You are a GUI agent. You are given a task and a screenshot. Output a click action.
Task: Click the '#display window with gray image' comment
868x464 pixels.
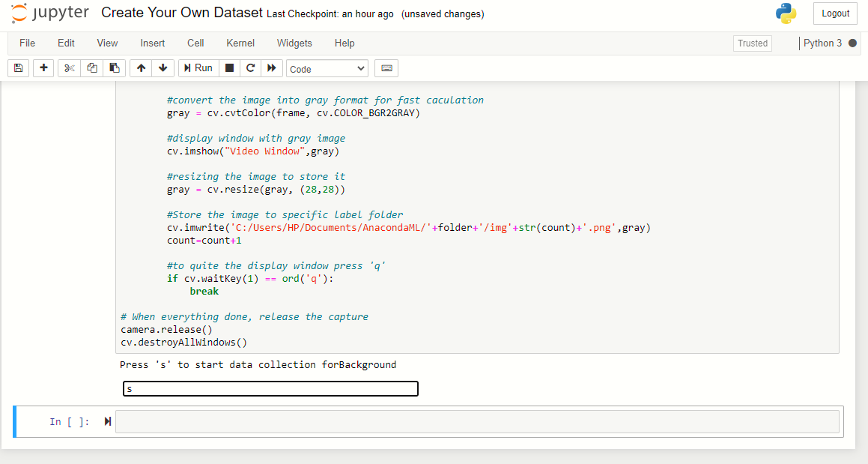pyautogui.click(x=256, y=139)
